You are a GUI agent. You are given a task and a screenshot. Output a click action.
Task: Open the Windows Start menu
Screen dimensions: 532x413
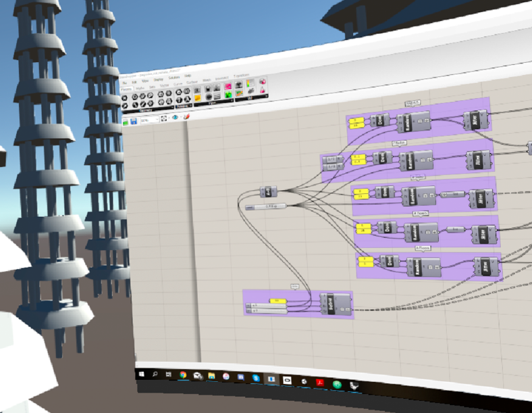(x=142, y=374)
